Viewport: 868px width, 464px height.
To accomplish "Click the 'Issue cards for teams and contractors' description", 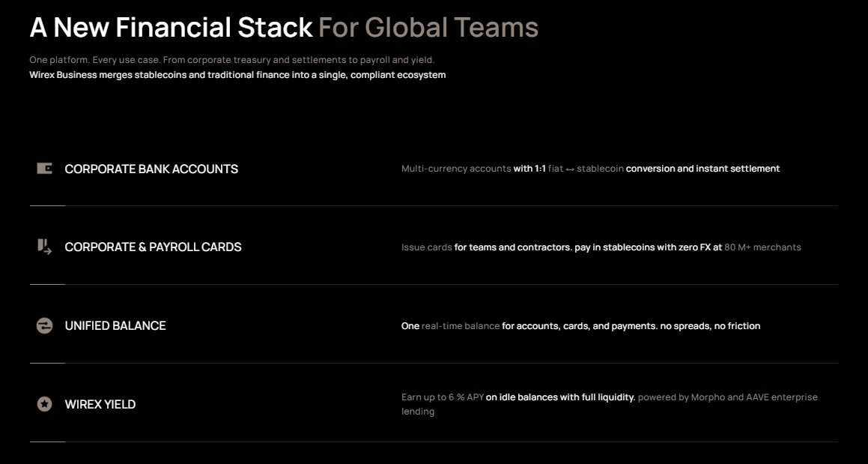I will tap(601, 247).
